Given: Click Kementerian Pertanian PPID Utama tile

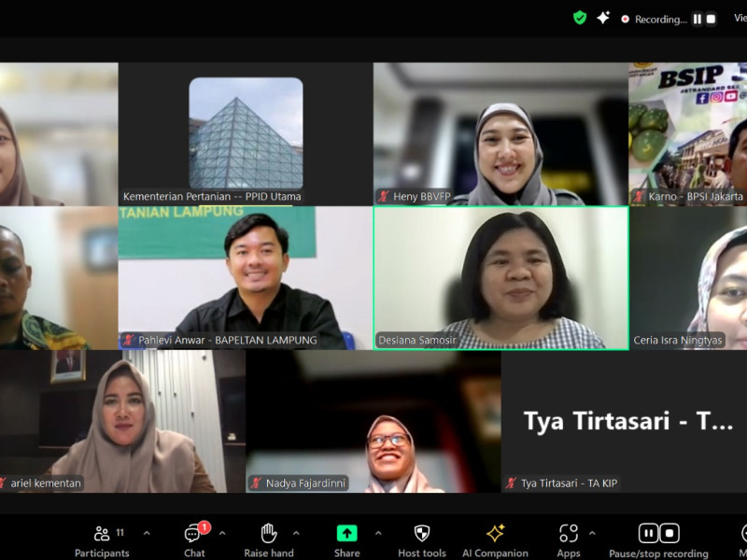Looking at the screenshot, I should tap(246, 133).
